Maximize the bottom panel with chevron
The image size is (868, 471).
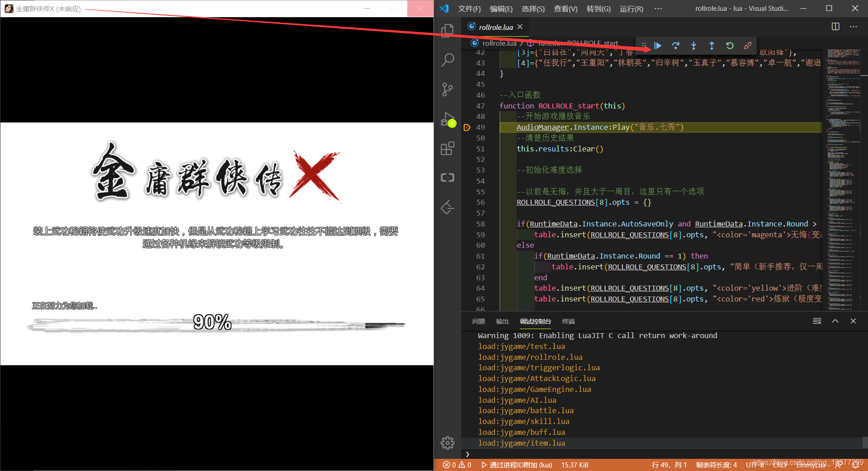click(x=835, y=321)
